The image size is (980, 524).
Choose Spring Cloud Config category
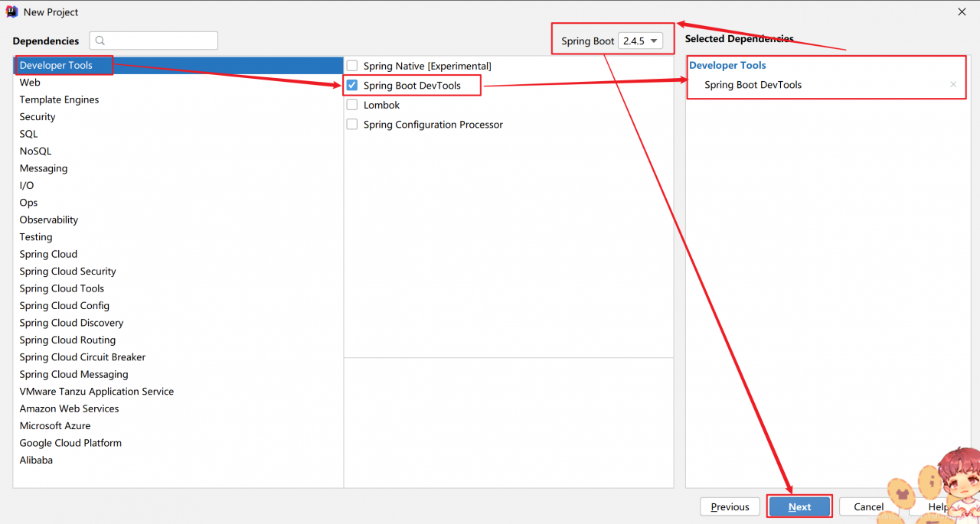[178, 306]
